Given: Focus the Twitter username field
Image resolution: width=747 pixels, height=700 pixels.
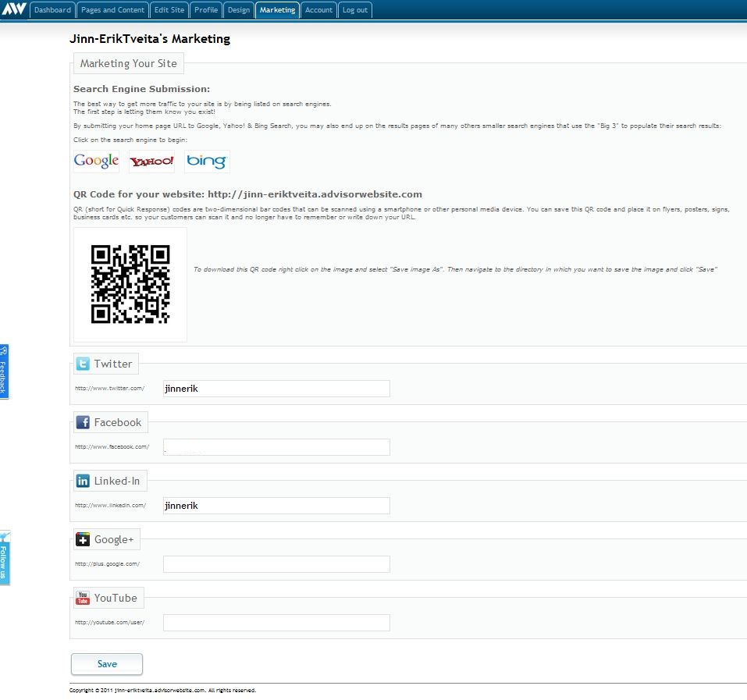Looking at the screenshot, I should pos(276,389).
